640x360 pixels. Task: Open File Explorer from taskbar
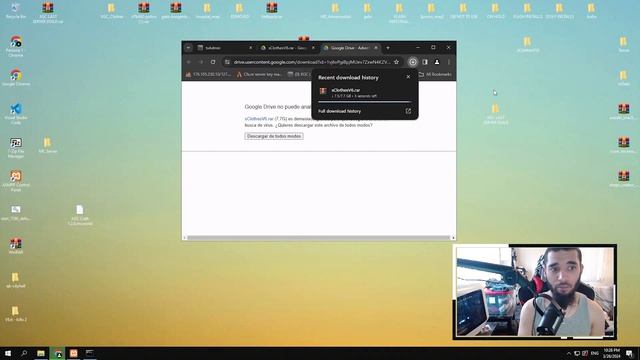41,353
